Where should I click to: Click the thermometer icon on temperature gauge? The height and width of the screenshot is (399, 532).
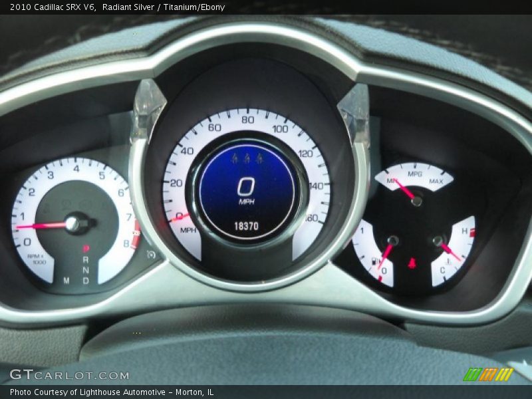(x=448, y=261)
